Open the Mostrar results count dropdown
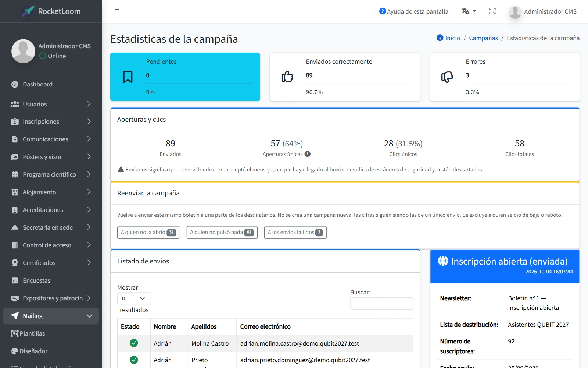 (x=134, y=298)
